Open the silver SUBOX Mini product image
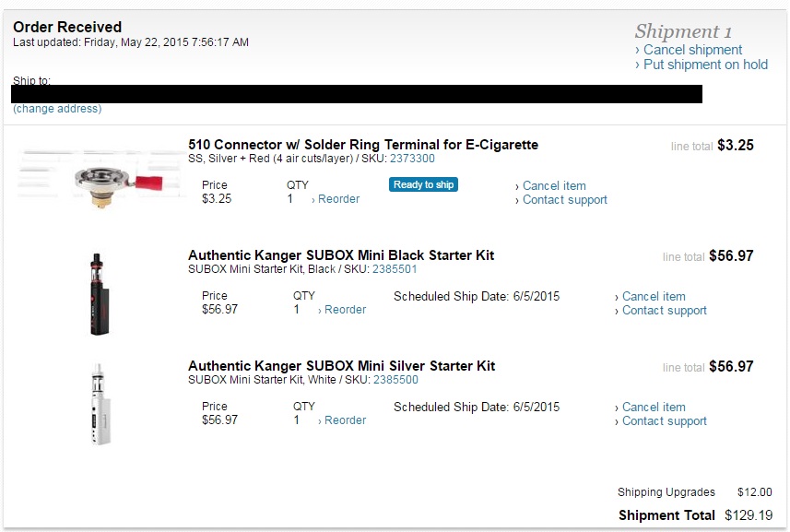 [x=100, y=405]
